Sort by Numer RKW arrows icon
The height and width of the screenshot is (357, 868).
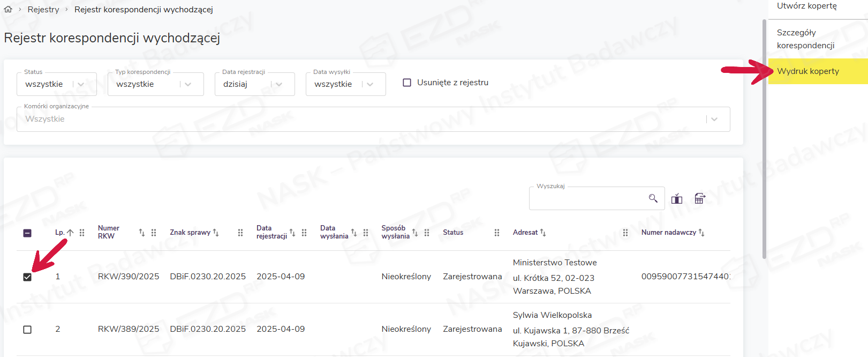(x=142, y=233)
